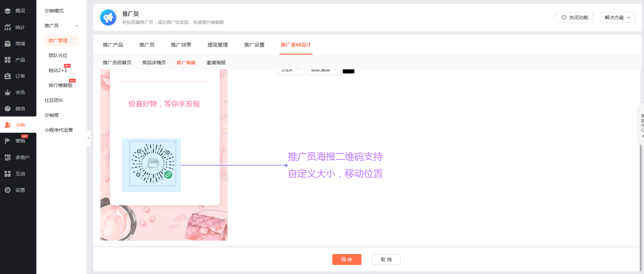Open 排行榜激励 in the side menu
Screen dimensions: 644x274
[60, 86]
